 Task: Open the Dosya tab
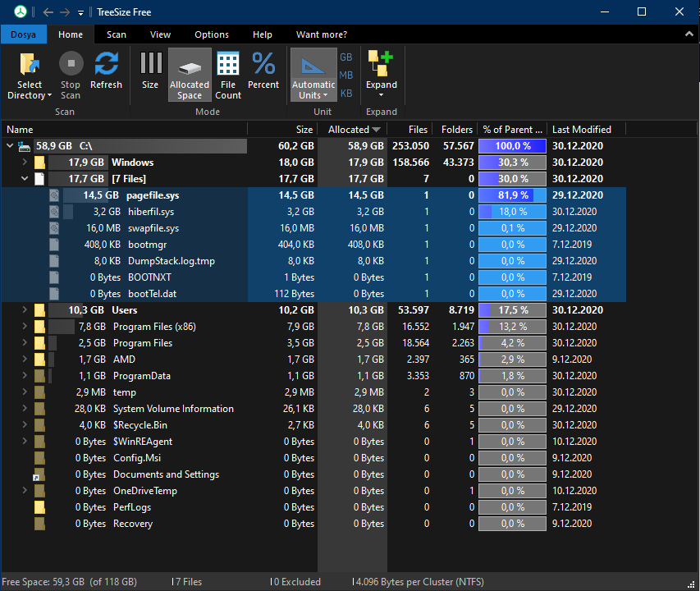[23, 34]
